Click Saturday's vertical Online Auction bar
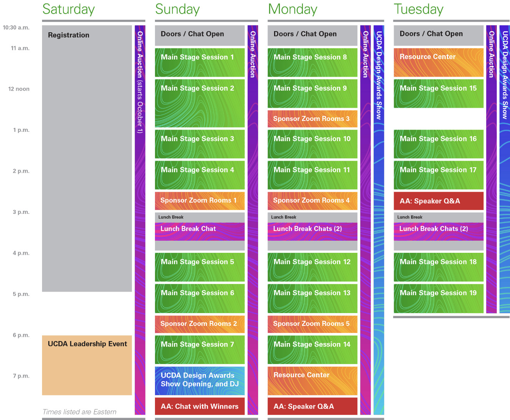This screenshot has height=420, width=510. (x=140, y=220)
